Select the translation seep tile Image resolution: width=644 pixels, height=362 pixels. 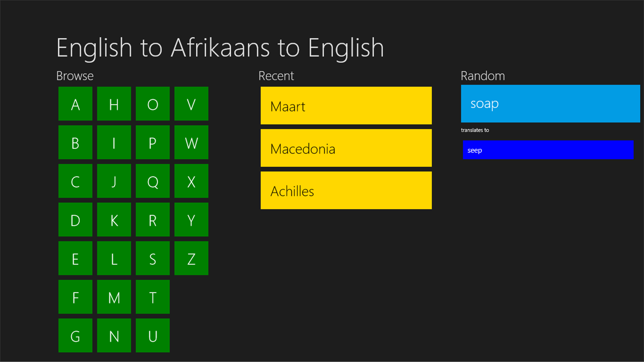548,150
